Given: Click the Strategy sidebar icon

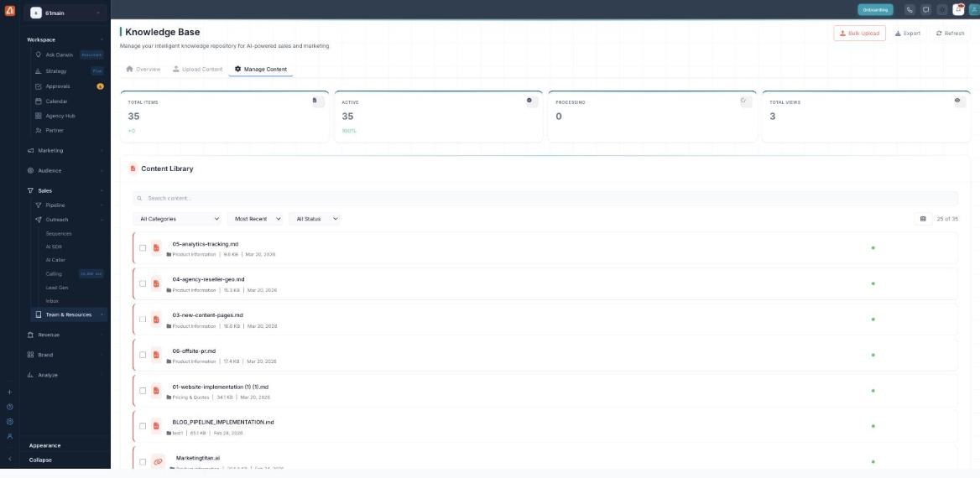Looking at the screenshot, I should click(38, 71).
